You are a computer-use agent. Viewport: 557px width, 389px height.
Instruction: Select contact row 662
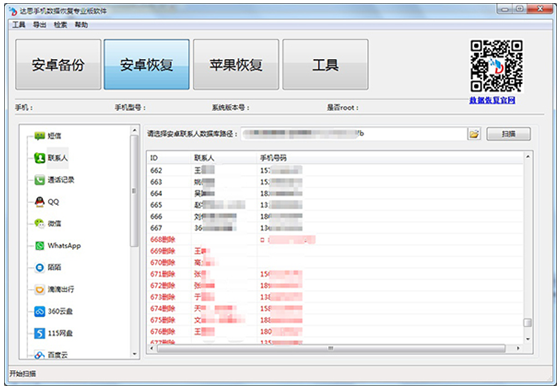pyautogui.click(x=335, y=171)
